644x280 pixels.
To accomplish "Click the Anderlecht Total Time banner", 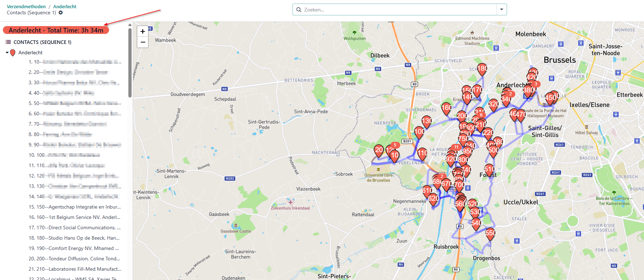I will [56, 30].
